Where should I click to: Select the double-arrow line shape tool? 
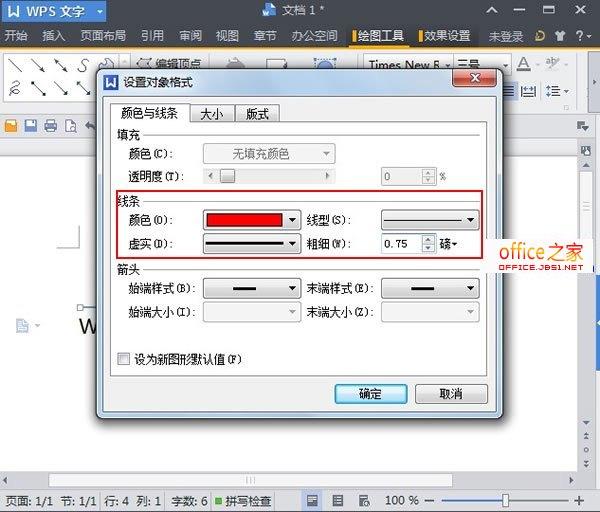point(60,65)
